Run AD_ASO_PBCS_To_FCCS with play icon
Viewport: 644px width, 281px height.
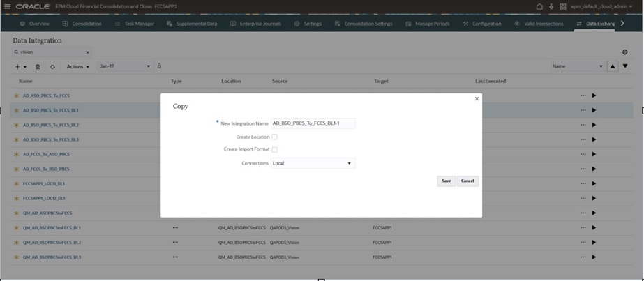click(594, 96)
